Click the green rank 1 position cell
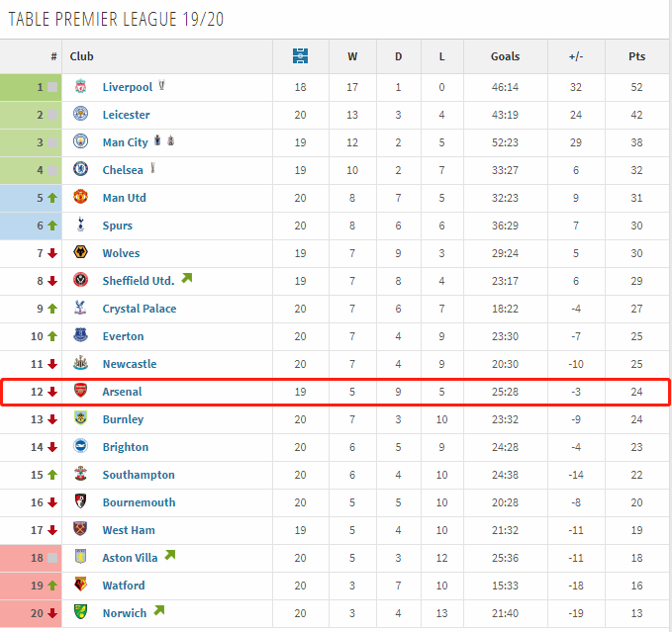This screenshot has width=672, height=632. 31,87
